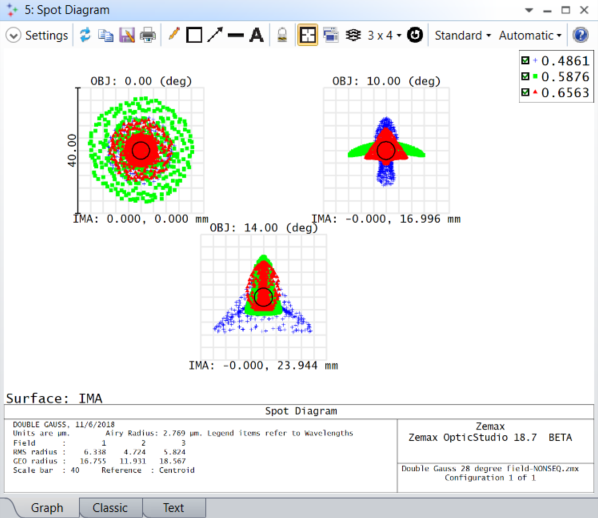Uncheck the 0.4861 wavelength checkbox
The image size is (598, 518).
[x=525, y=61]
